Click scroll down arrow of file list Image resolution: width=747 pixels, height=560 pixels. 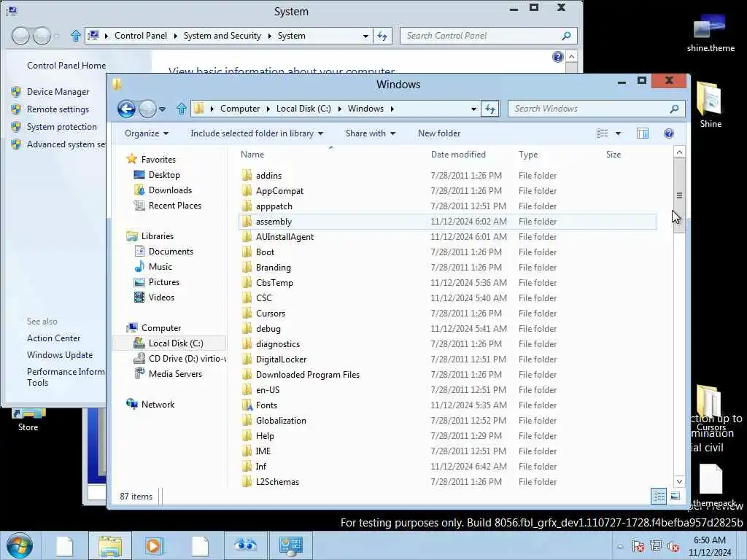pos(679,481)
